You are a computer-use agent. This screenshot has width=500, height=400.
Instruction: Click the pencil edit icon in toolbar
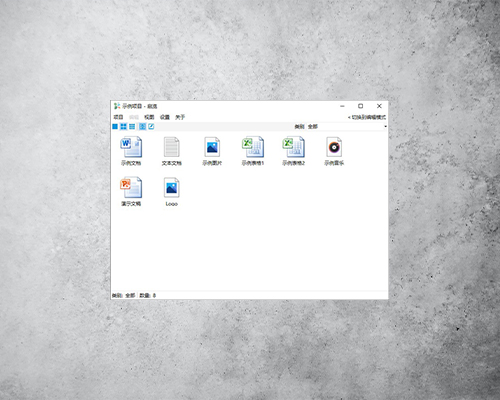coord(151,127)
